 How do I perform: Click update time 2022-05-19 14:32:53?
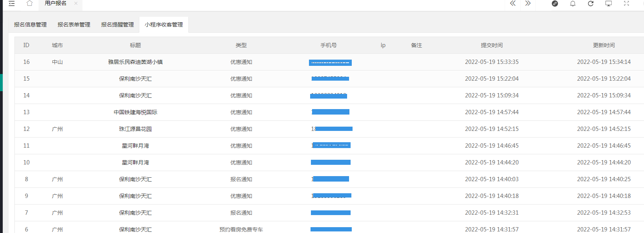pos(604,213)
